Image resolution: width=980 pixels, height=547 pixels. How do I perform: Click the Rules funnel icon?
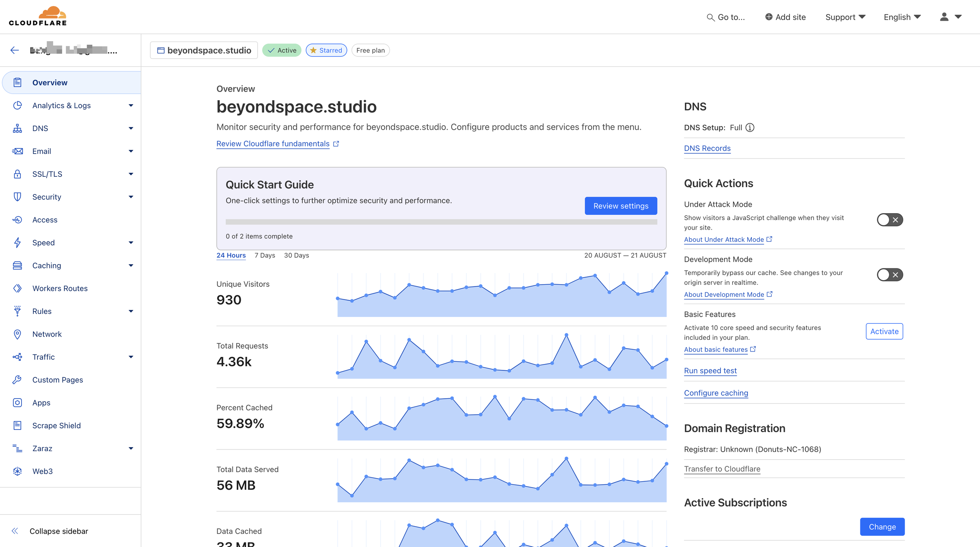(x=17, y=311)
